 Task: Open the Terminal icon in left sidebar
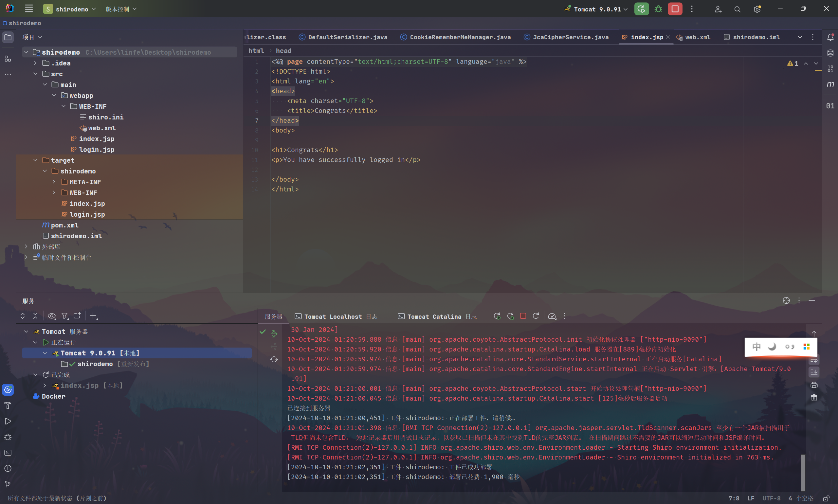click(8, 453)
